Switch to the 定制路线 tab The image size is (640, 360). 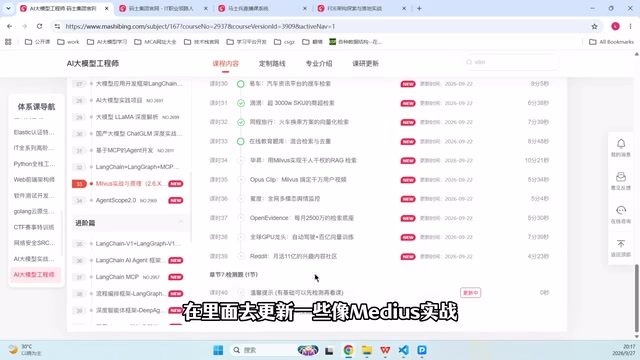tap(272, 64)
